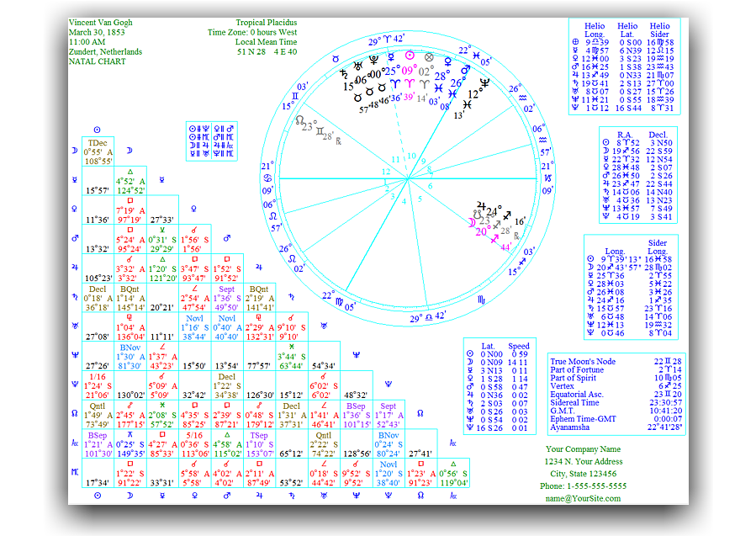This screenshot has height=536, width=756.
Task: Click the aspect pattern symbols box
Action: (211, 141)
